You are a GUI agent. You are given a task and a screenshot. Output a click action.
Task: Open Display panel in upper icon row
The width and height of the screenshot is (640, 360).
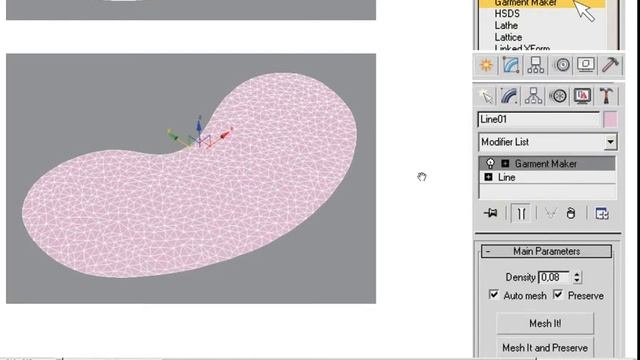tap(586, 65)
